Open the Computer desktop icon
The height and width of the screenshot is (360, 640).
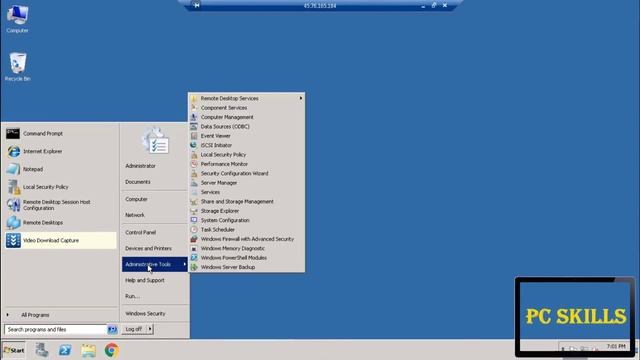(x=18, y=19)
